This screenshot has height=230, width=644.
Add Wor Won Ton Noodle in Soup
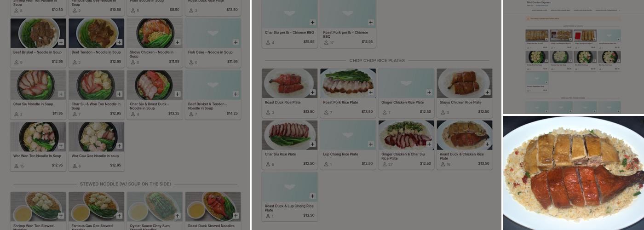tap(61, 146)
